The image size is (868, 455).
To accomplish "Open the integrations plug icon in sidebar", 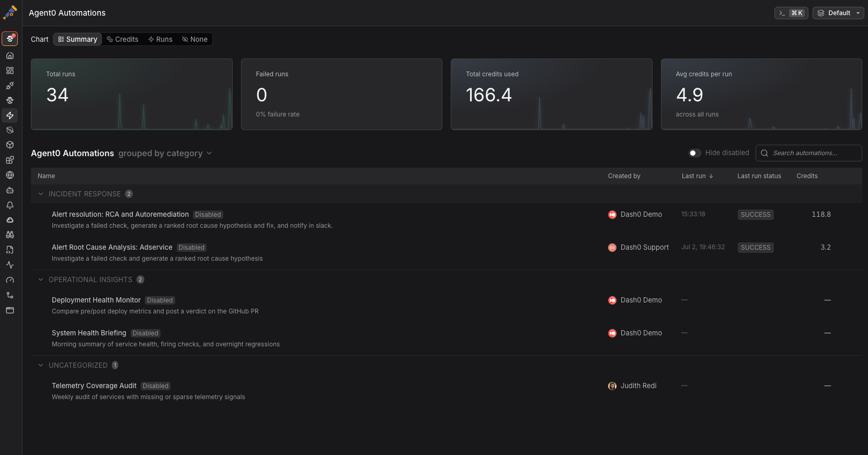I will click(10, 86).
